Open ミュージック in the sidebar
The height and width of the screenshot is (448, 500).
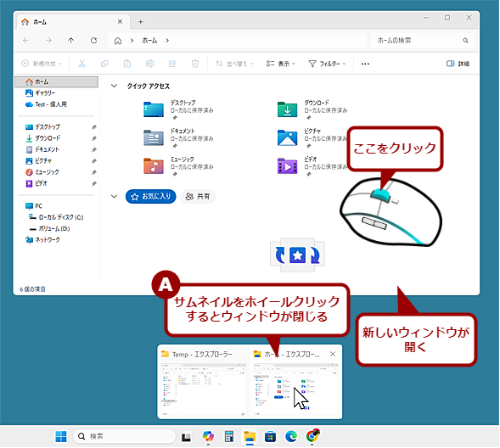point(42,172)
